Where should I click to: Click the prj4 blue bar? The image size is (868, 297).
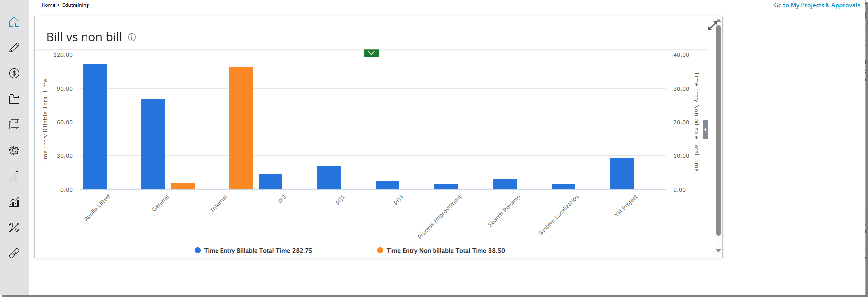pos(388,185)
